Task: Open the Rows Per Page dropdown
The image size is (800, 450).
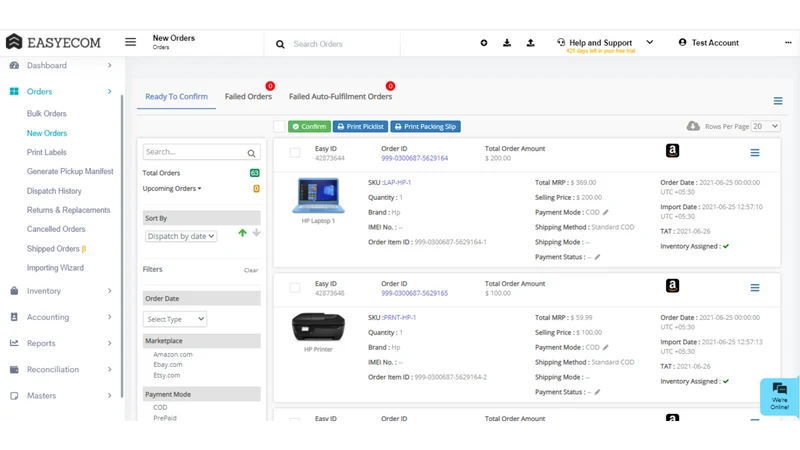Action: pyautogui.click(x=765, y=126)
